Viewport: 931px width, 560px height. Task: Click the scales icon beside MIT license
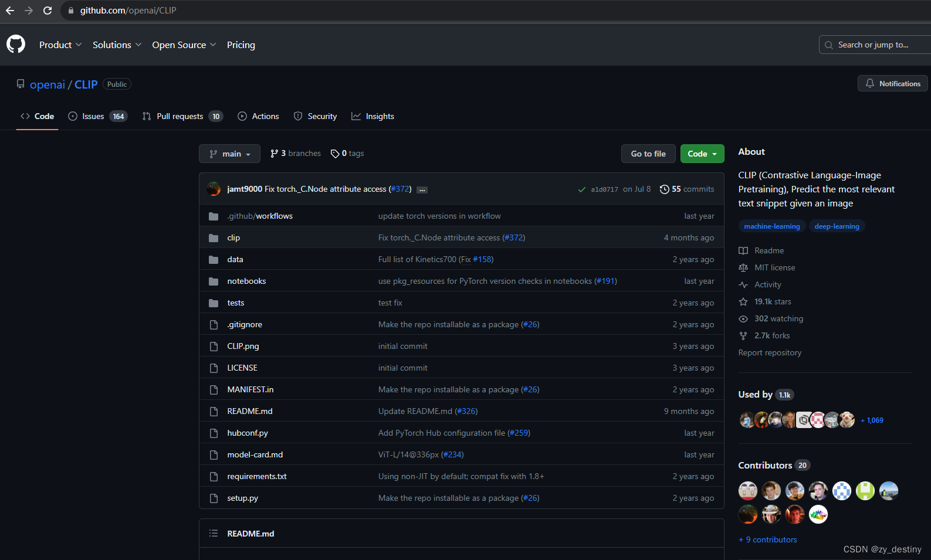pyautogui.click(x=743, y=267)
